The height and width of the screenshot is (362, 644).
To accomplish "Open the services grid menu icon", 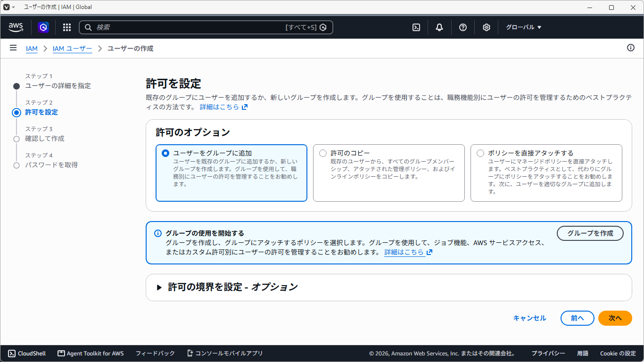I will (67, 27).
